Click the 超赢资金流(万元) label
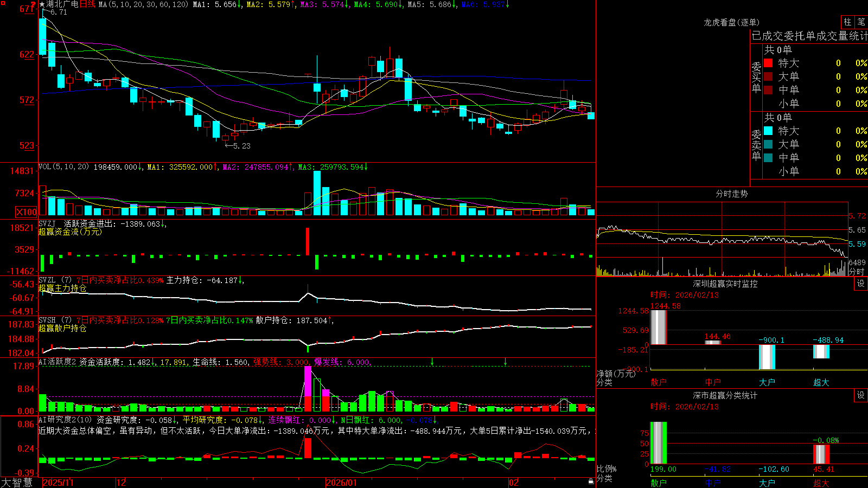The width and height of the screenshot is (868, 488). click(x=70, y=232)
